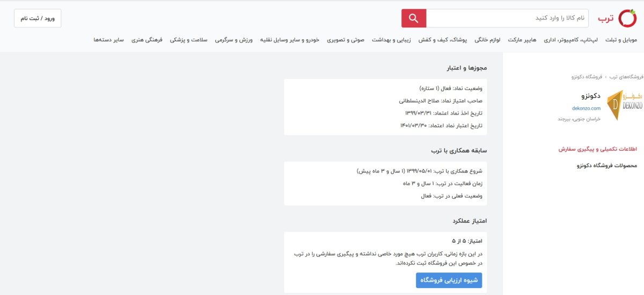Open خودرو و سایر وسایل نقلیه category

pos(290,40)
